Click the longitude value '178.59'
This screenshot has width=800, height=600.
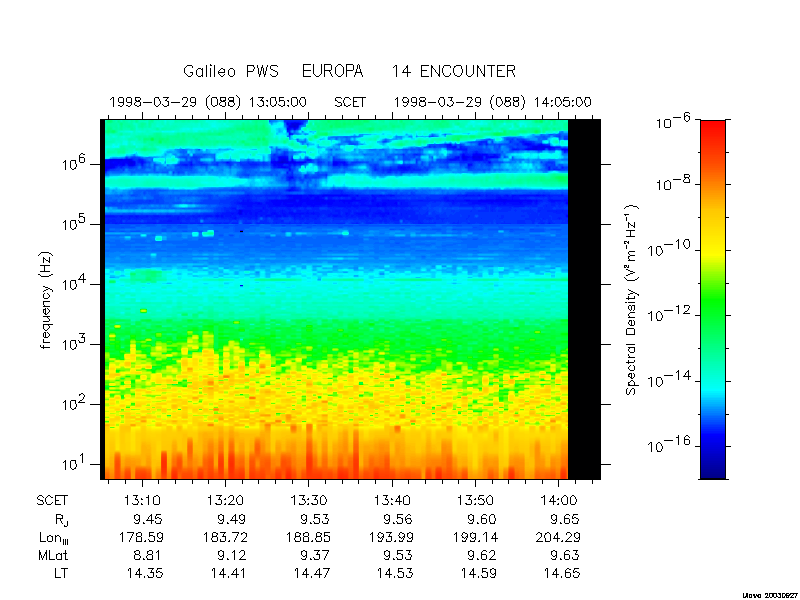pyautogui.click(x=141, y=537)
